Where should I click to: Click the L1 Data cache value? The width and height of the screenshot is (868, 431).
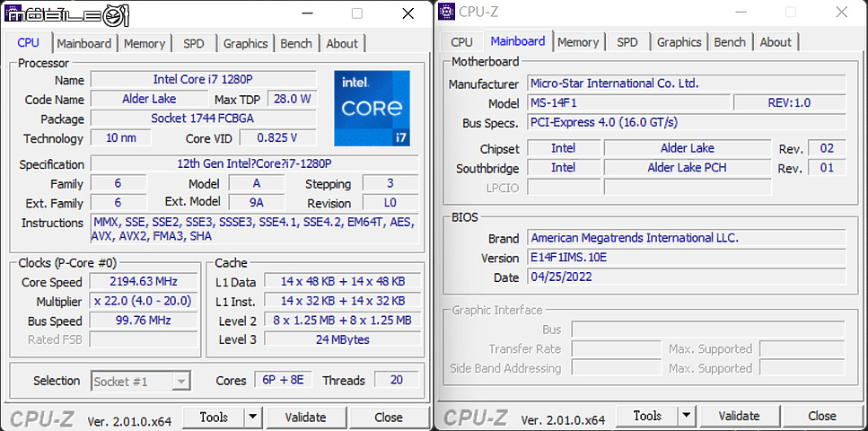coord(342,281)
